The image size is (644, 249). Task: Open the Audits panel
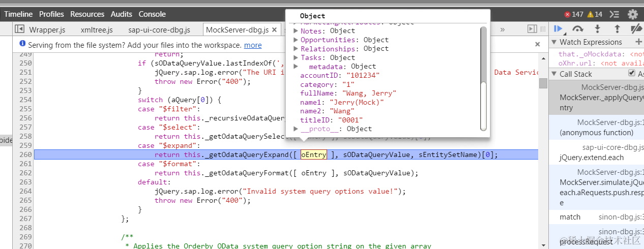coord(122,14)
